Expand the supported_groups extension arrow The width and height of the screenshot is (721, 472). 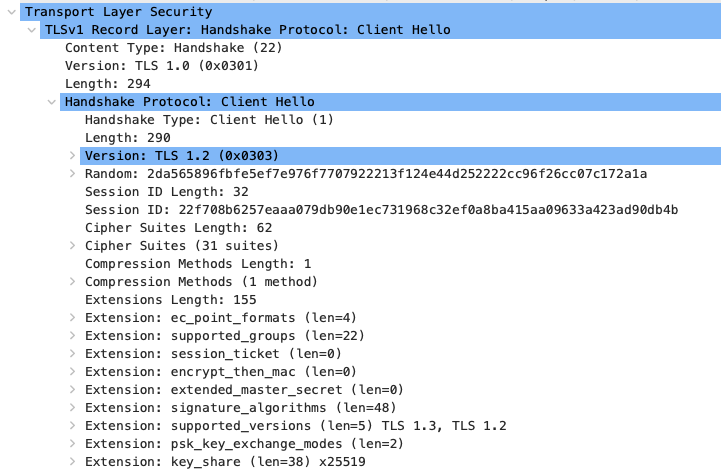(x=72, y=336)
